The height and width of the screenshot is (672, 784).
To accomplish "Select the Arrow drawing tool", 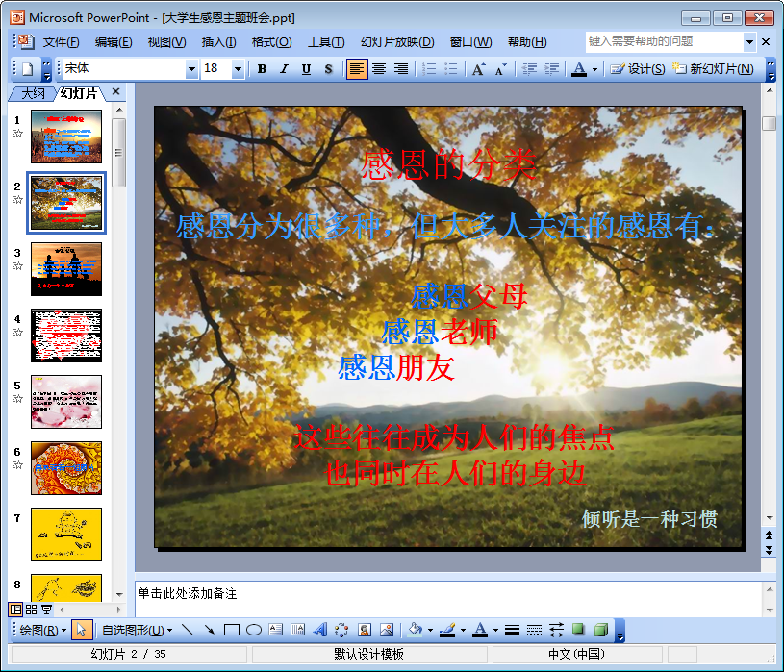I will pos(210,630).
